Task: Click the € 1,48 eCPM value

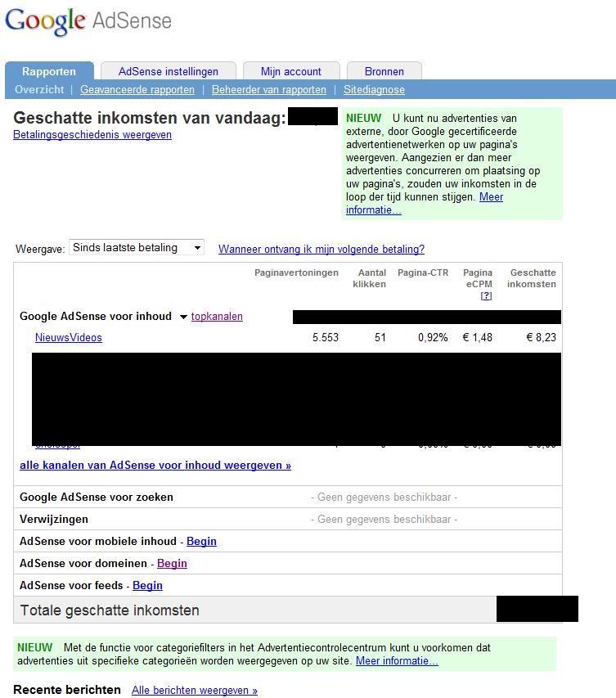Action: pyautogui.click(x=478, y=337)
